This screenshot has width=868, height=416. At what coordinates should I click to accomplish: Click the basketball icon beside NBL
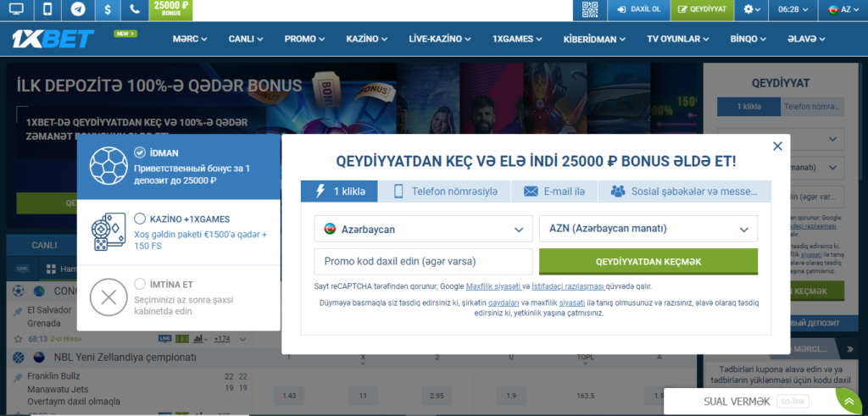click(x=18, y=357)
